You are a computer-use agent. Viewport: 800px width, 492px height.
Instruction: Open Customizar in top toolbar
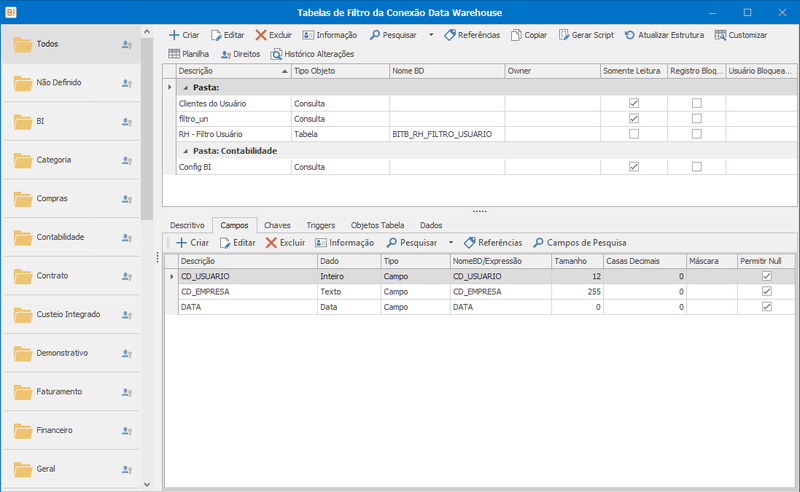click(741, 35)
